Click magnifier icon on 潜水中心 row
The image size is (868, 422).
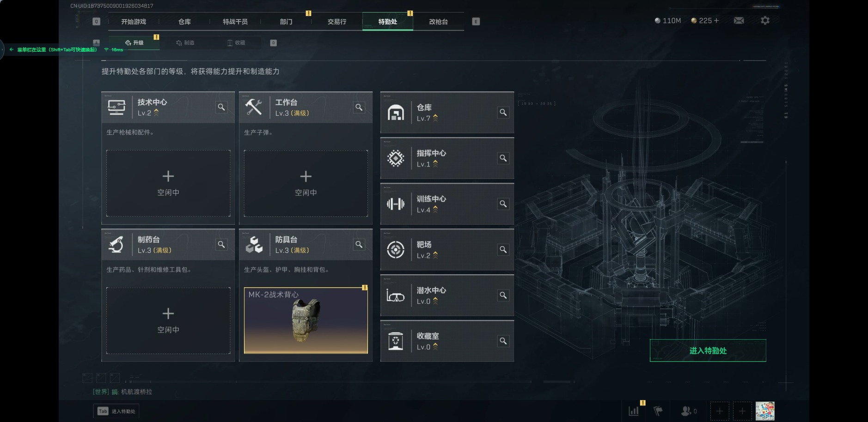tap(503, 295)
